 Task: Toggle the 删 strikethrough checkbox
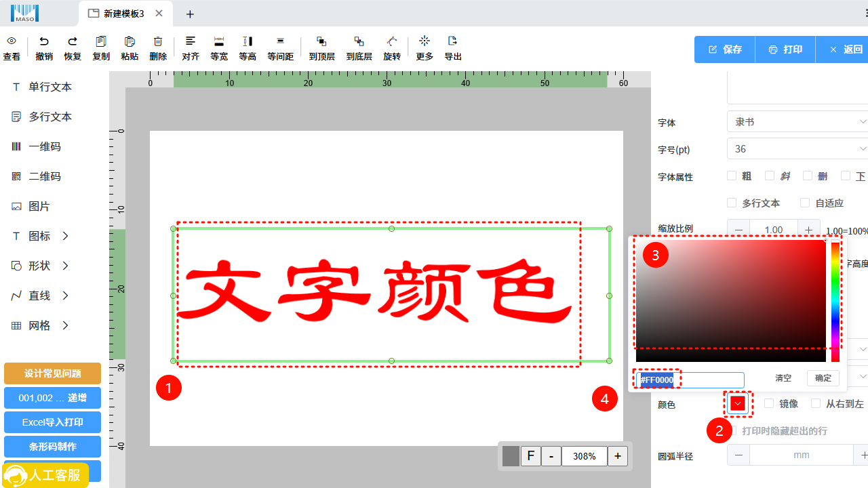point(808,176)
